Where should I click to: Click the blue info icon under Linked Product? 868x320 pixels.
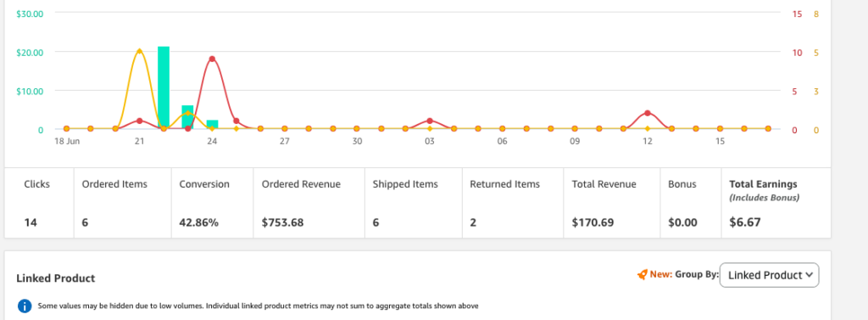[x=24, y=306]
